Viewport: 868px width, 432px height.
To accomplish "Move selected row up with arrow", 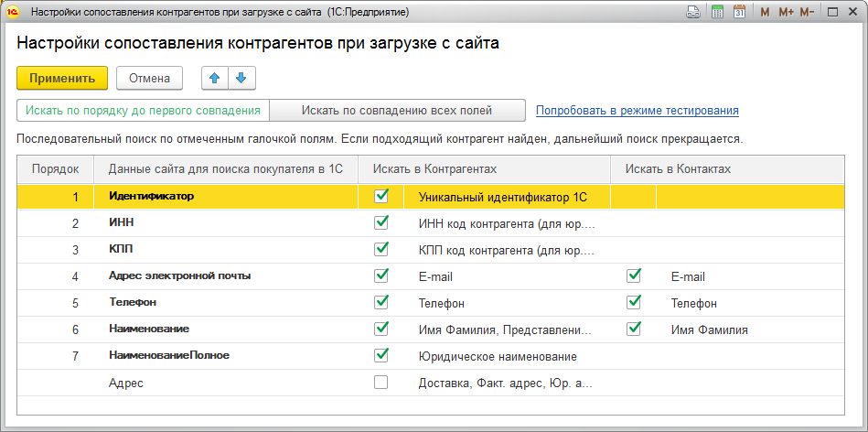I will click(x=216, y=78).
